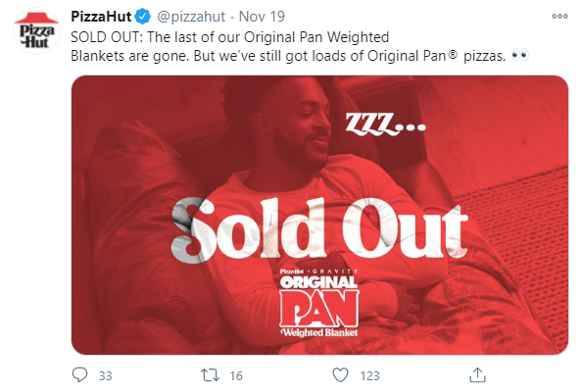Click the blue verified badge
582x392 pixels.
click(142, 17)
